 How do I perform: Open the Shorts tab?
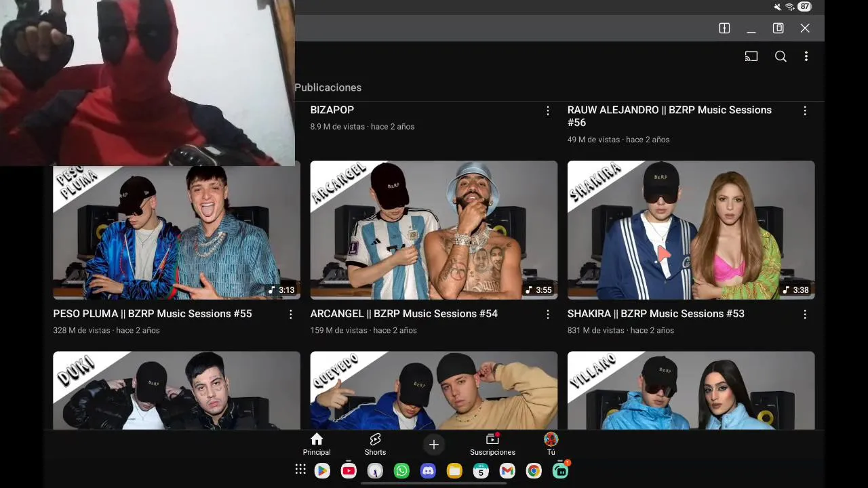click(375, 445)
